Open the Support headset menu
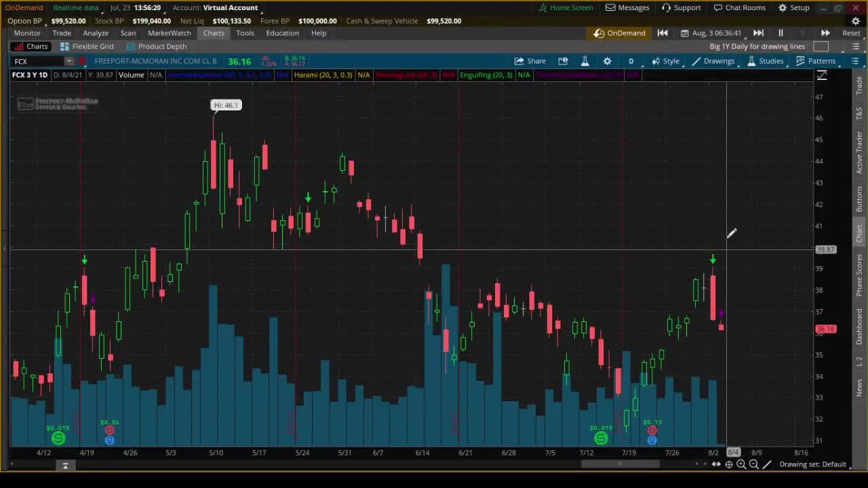Viewport: 868px width, 488px height. [681, 7]
